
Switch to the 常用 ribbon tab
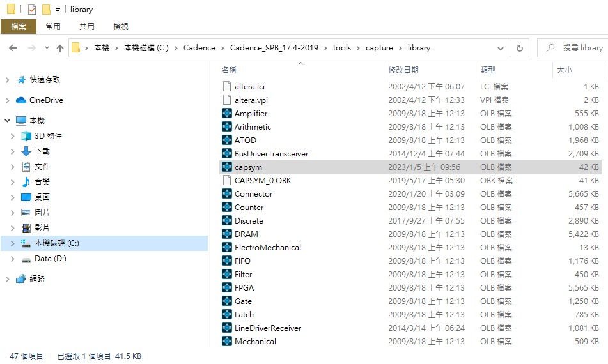click(52, 26)
